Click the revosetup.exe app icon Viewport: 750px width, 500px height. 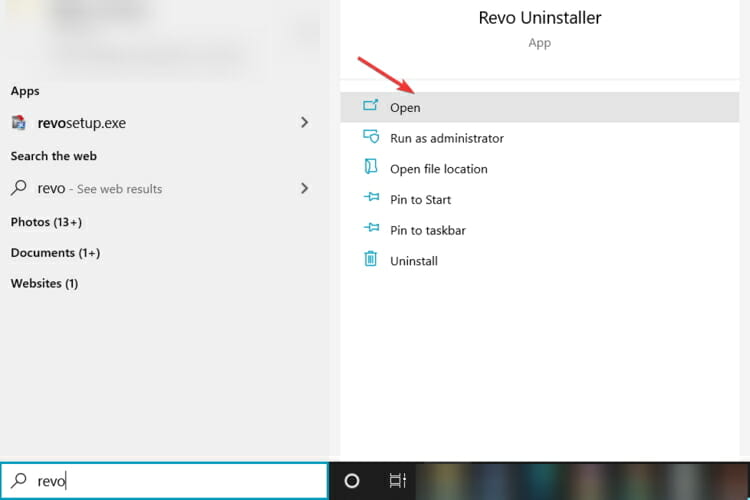[x=19, y=122]
